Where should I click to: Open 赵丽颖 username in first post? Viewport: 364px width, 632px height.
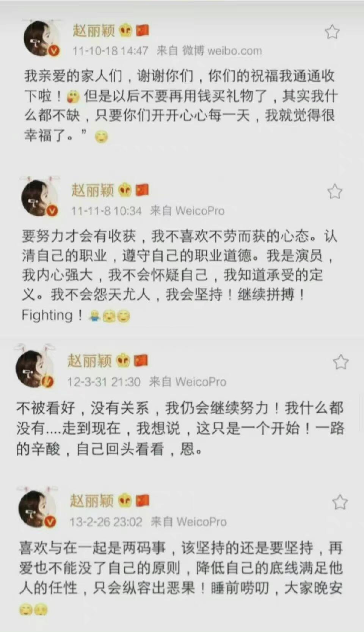click(94, 30)
